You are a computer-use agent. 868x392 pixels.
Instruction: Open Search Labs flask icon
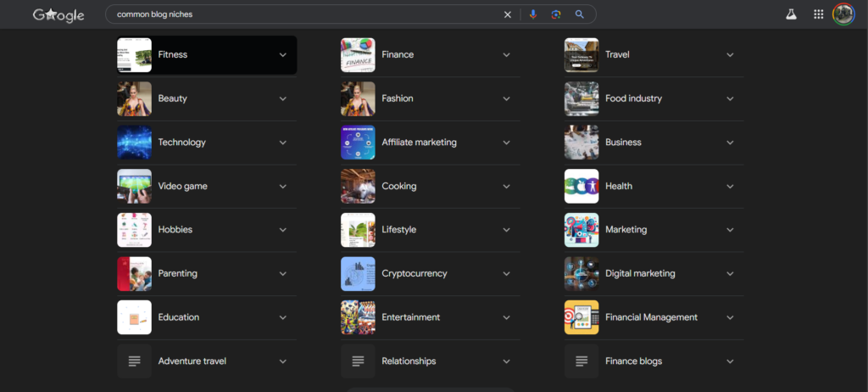pyautogui.click(x=791, y=14)
